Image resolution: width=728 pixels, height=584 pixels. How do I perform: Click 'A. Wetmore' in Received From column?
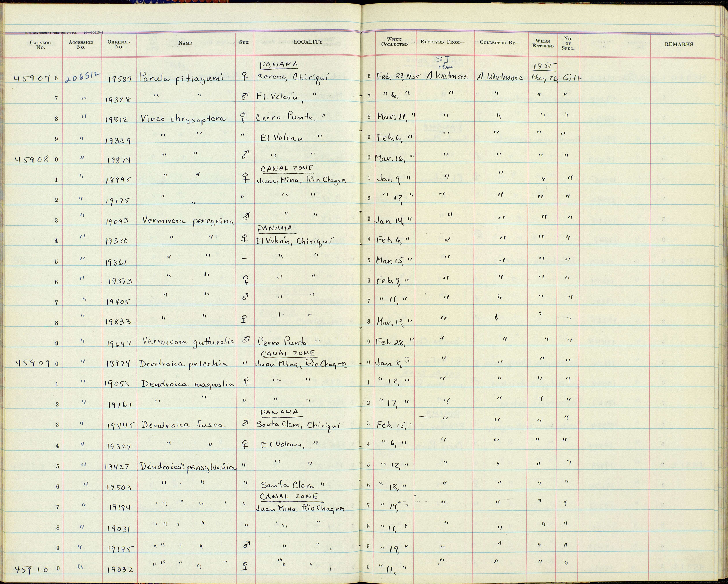point(447,76)
